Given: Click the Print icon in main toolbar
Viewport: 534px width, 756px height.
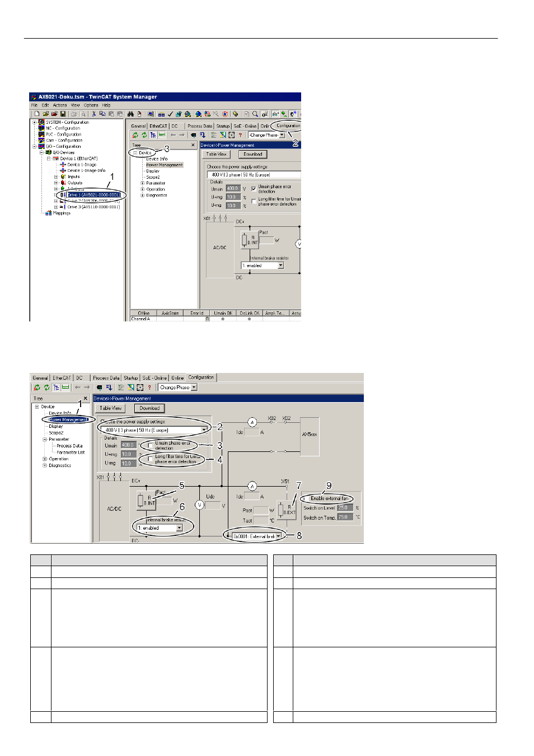Looking at the screenshot, I should (73, 114).
